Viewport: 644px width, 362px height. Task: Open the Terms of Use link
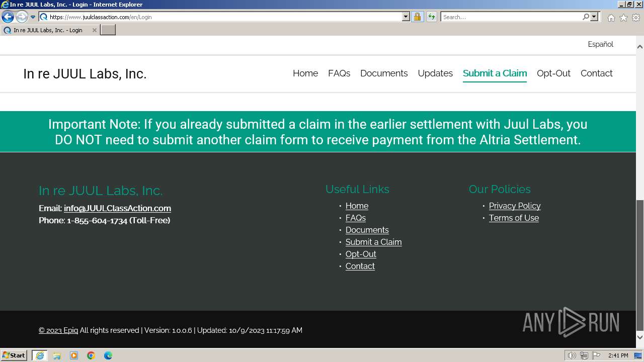point(514,218)
